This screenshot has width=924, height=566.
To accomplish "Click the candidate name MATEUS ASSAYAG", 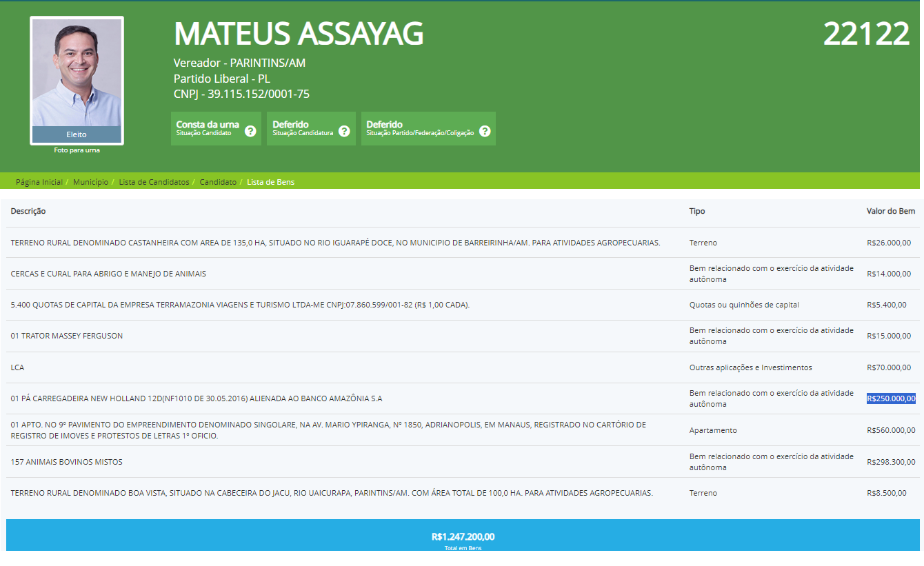I will click(x=299, y=34).
